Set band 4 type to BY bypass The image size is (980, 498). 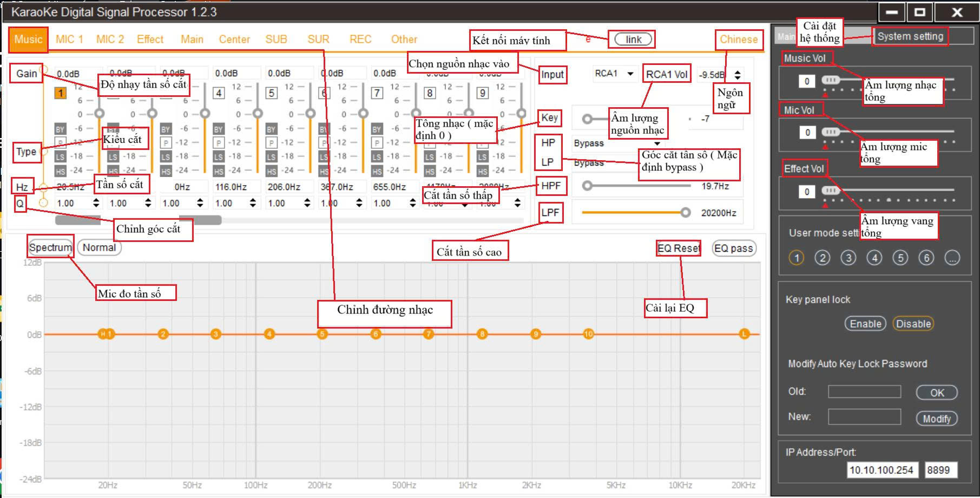[x=219, y=129]
